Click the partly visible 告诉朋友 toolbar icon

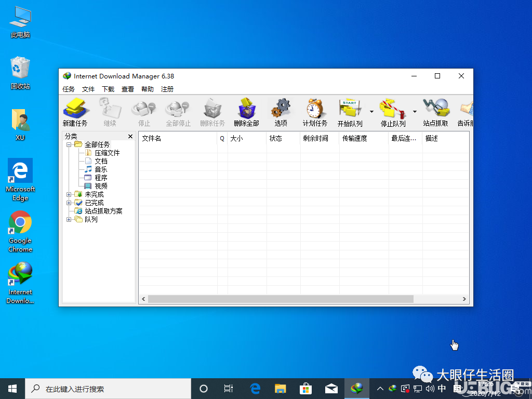tap(465, 112)
